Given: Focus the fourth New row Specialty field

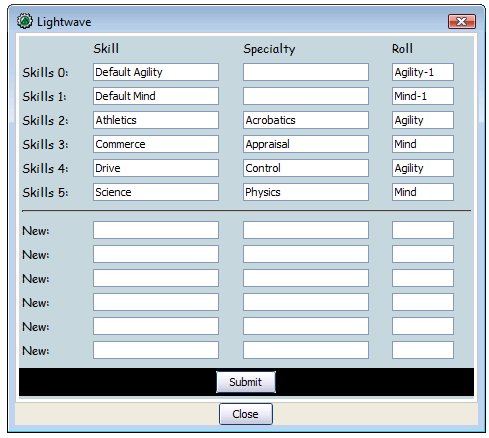Looking at the screenshot, I should (x=306, y=302).
